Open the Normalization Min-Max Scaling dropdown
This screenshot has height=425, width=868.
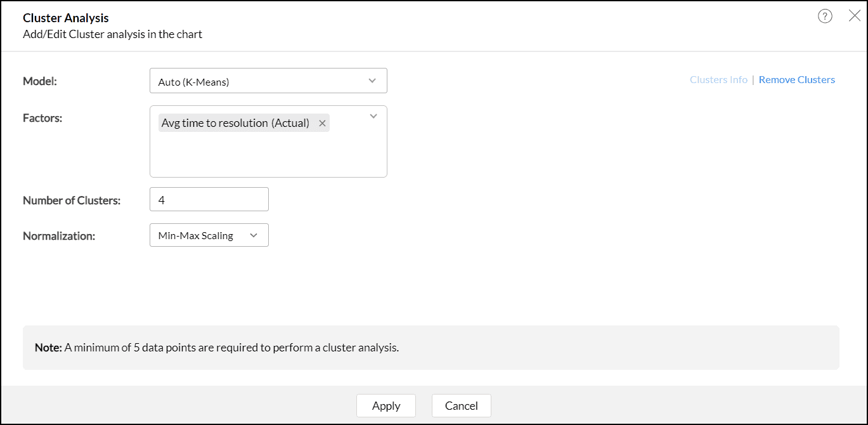point(209,235)
